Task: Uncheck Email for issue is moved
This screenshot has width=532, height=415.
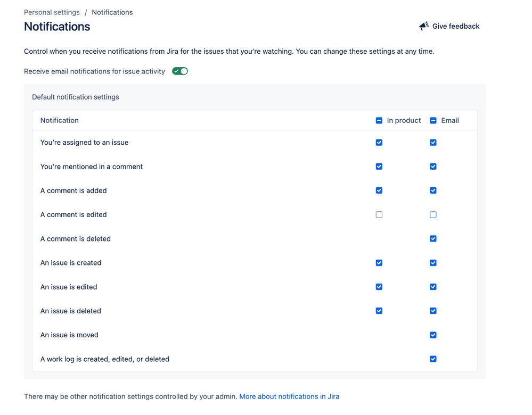Action: (x=433, y=335)
